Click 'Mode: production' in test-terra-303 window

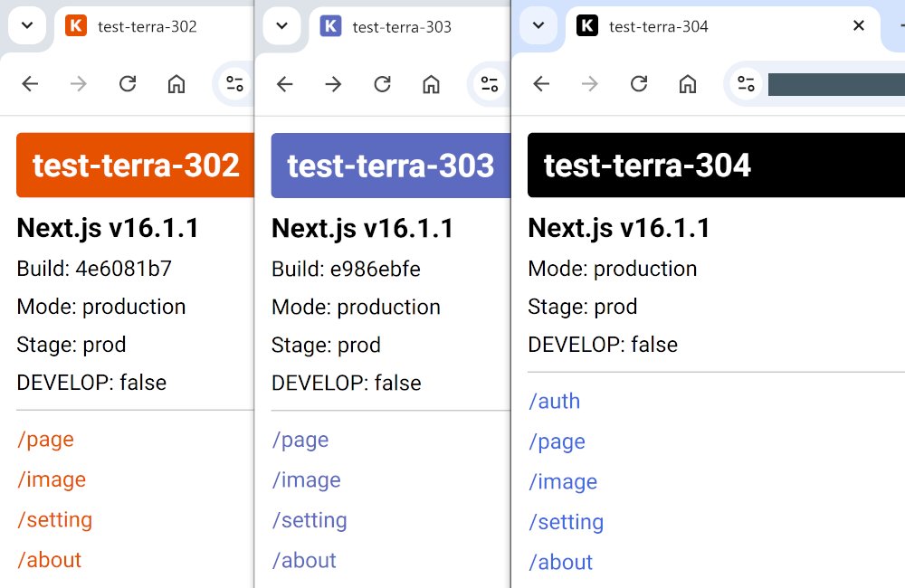(356, 308)
